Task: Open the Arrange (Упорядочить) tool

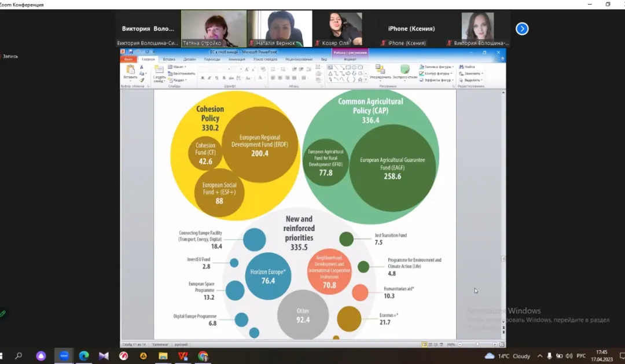Action: [x=380, y=71]
